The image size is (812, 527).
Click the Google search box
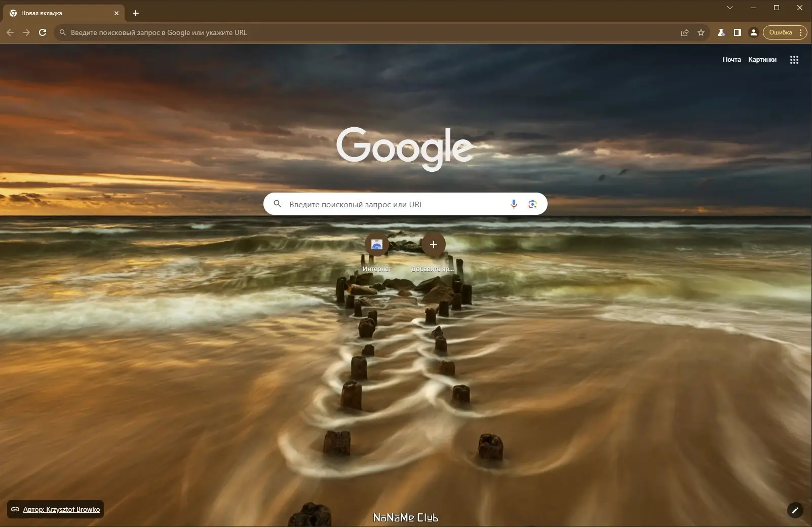pos(405,204)
